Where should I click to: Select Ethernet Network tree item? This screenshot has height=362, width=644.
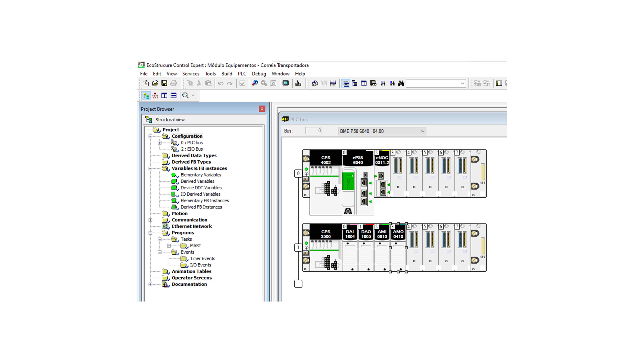click(x=192, y=226)
